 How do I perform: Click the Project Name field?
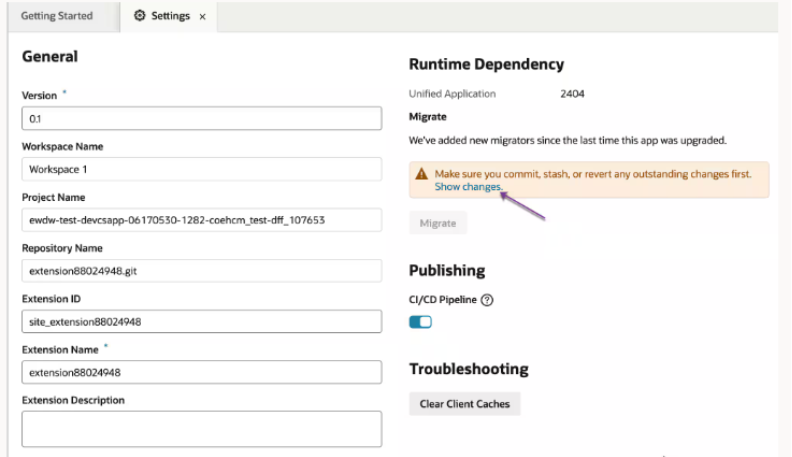pyautogui.click(x=202, y=220)
